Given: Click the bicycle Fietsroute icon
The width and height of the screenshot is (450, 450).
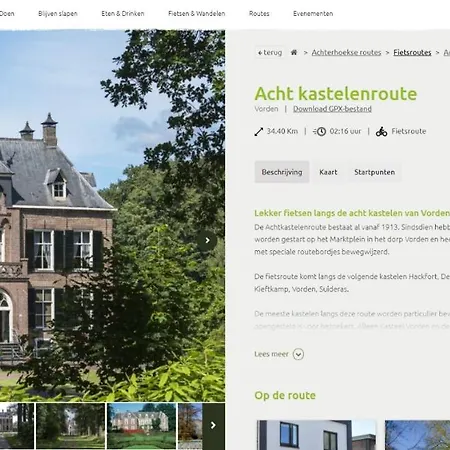Looking at the screenshot, I should point(381,132).
